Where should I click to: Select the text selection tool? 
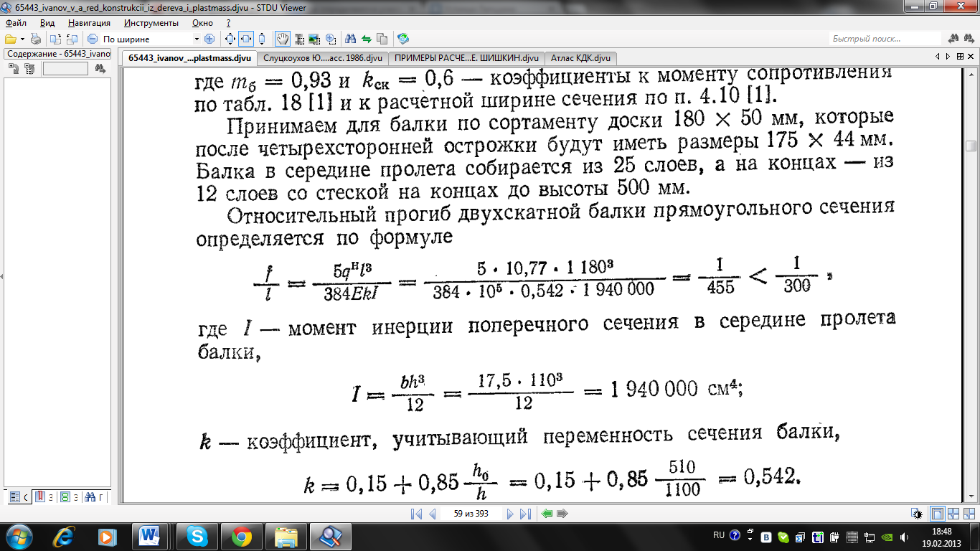[299, 39]
